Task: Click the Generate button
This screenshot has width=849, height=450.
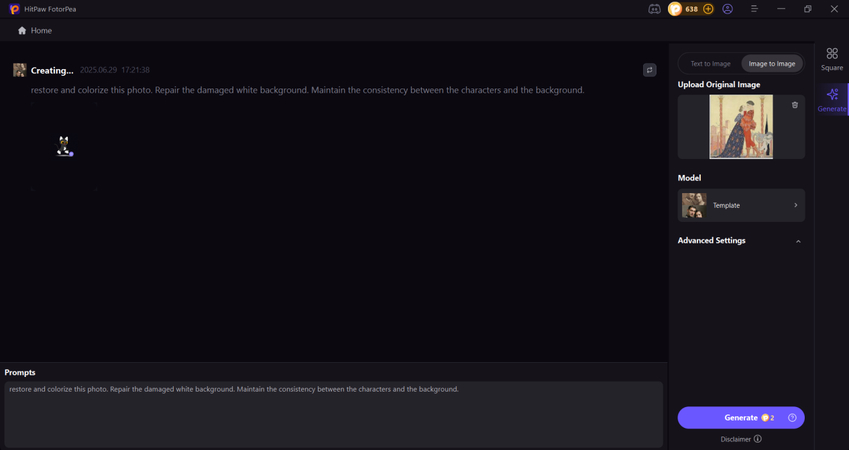Action: tap(741, 418)
